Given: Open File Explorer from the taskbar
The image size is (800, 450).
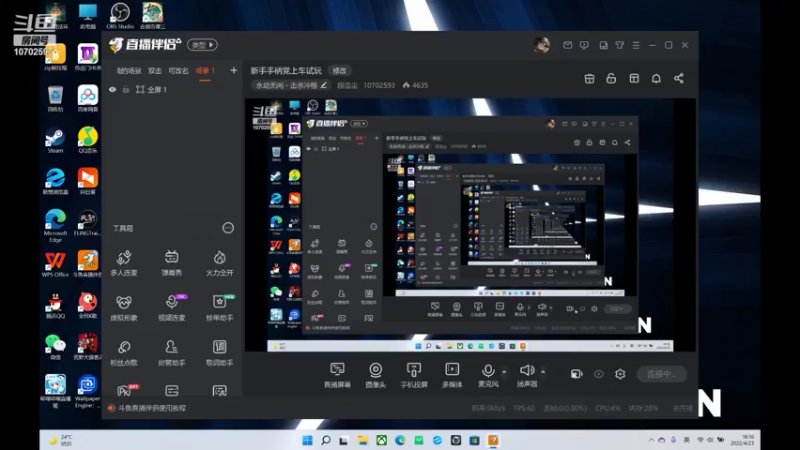Looking at the screenshot, I should pos(363,440).
